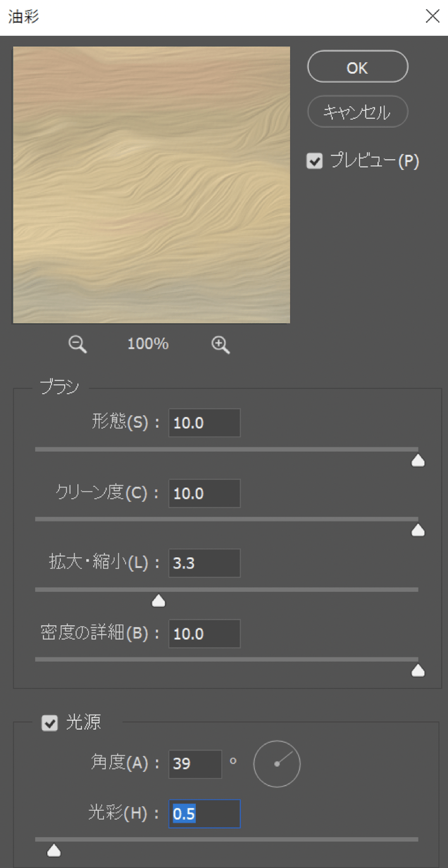The height and width of the screenshot is (868, 448).
Task: Click the oil paint preview image
Action: tap(151, 185)
